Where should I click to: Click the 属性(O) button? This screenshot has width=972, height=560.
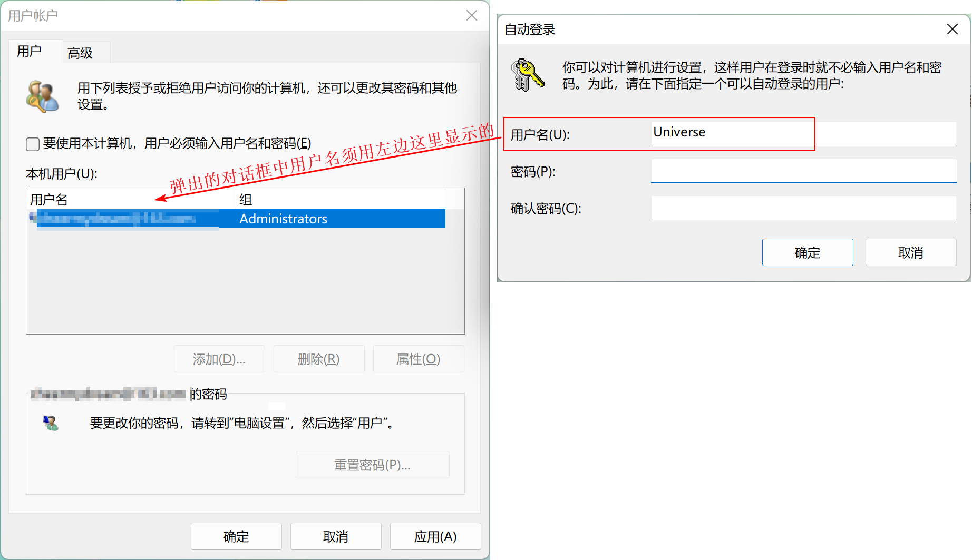pyautogui.click(x=419, y=359)
